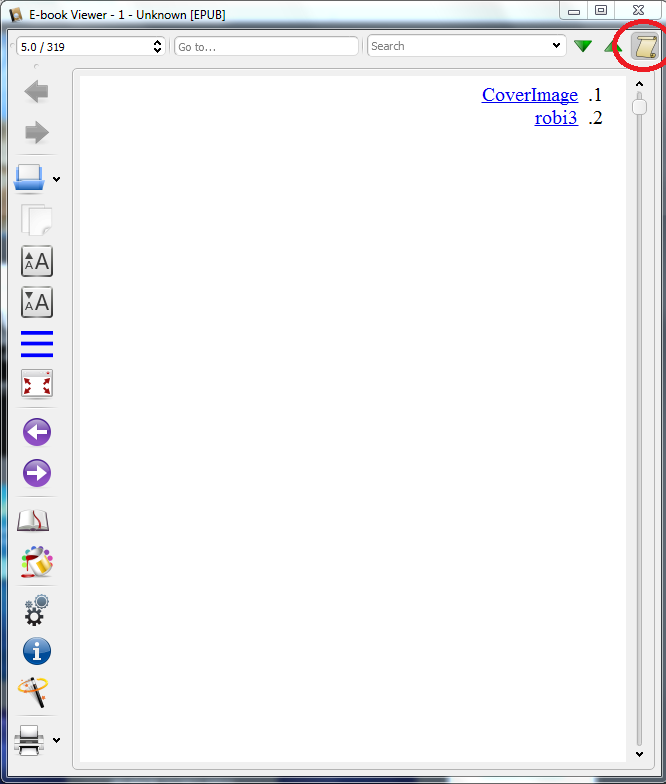
Task: Open the CoverImage link
Action: [x=530, y=95]
